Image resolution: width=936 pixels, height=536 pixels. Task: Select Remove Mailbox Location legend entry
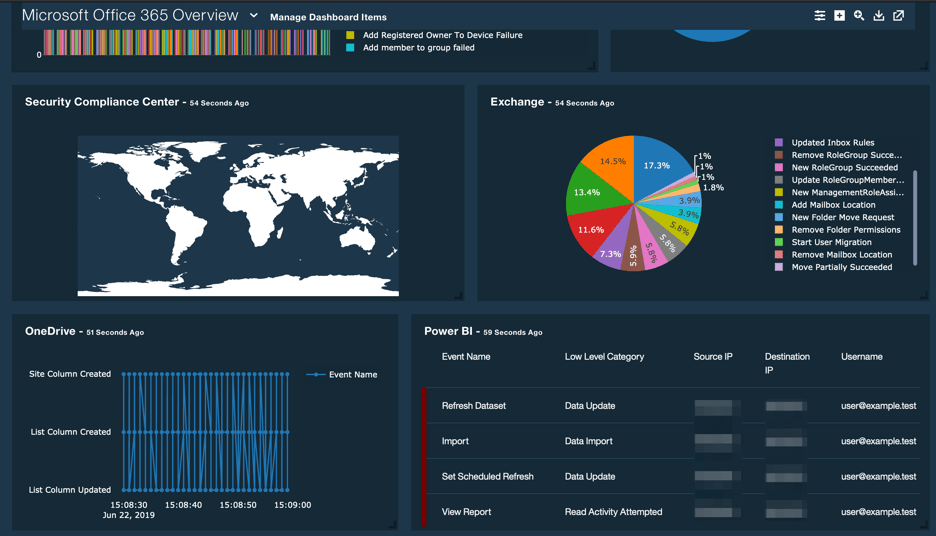pyautogui.click(x=842, y=254)
